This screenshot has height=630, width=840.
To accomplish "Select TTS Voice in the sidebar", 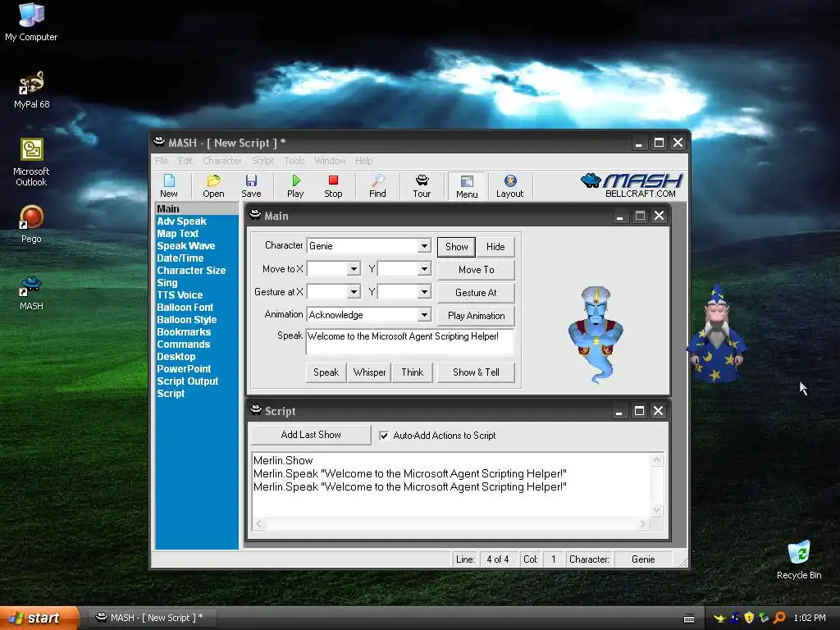I will point(180,294).
